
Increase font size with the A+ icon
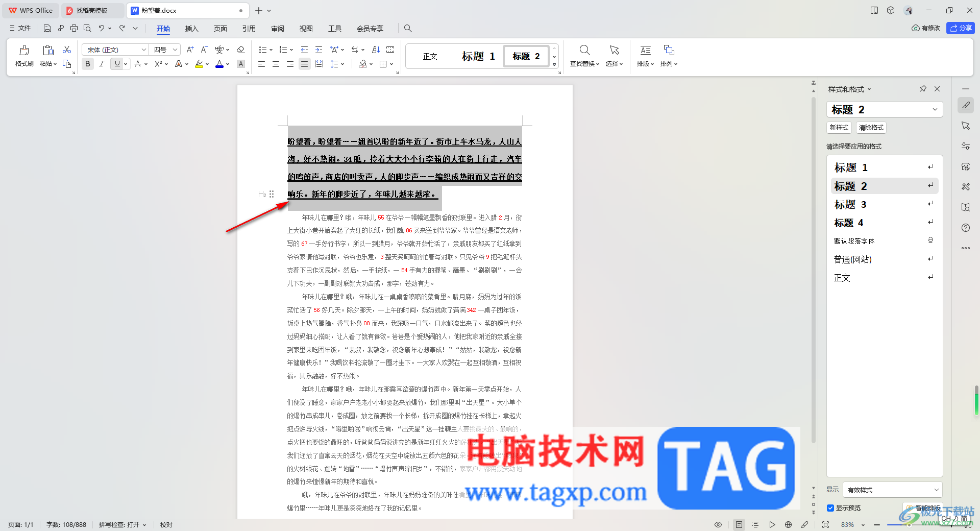[190, 50]
